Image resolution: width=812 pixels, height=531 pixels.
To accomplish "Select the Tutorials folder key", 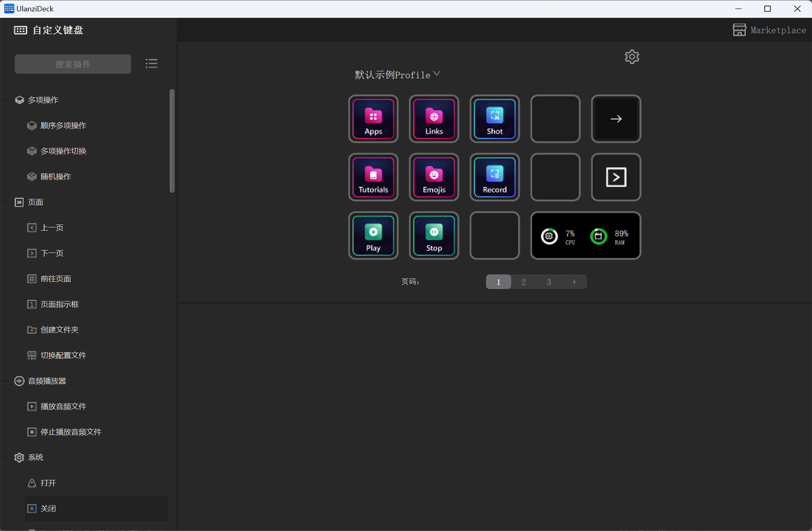I will coord(373,178).
